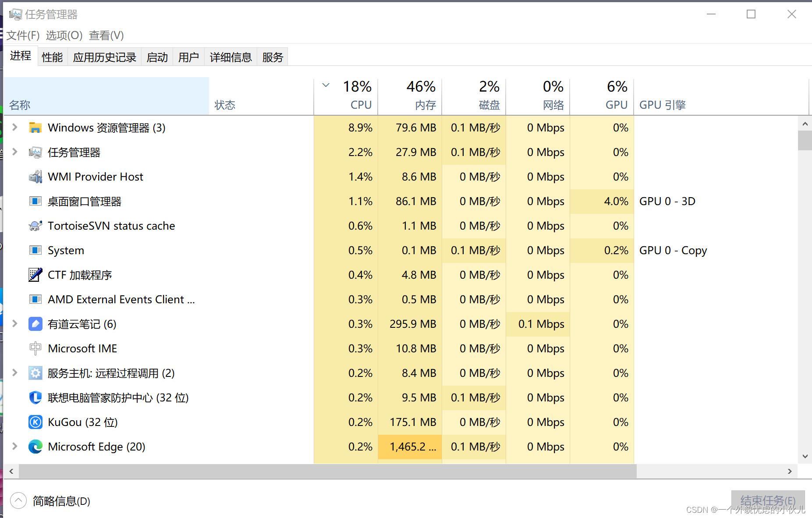Sort by the 0% 网络 column header

click(x=538, y=96)
